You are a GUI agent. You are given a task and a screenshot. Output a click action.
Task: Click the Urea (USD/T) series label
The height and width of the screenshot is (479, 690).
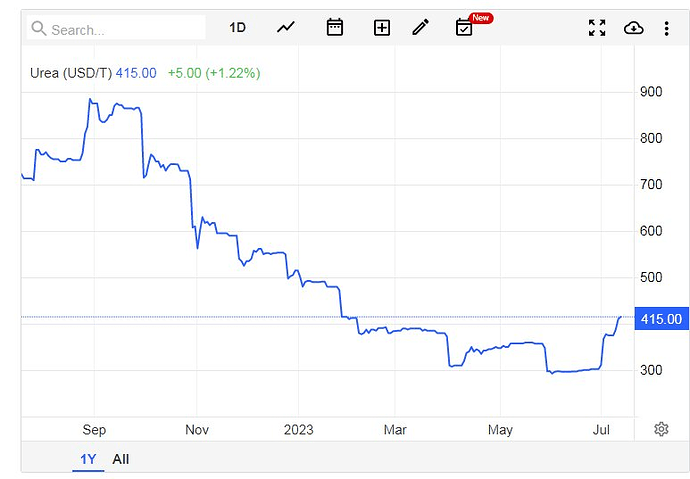(69, 73)
